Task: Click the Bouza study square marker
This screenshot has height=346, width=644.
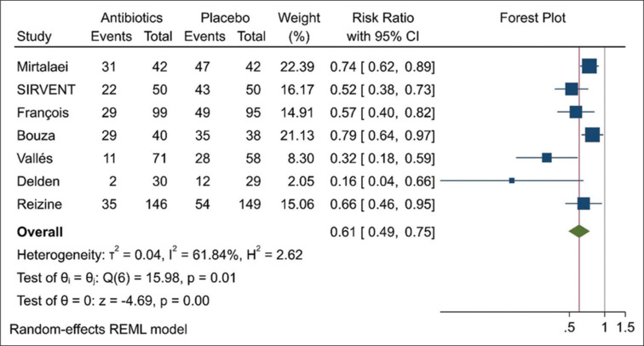Action: coord(592,135)
